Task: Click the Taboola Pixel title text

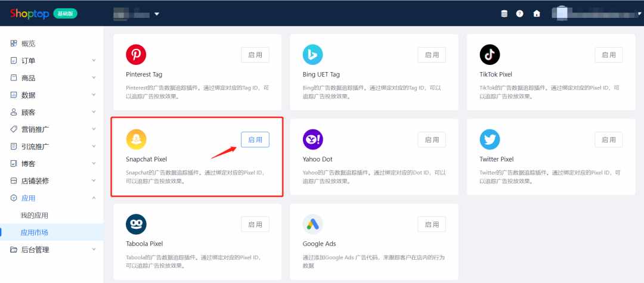Action: 144,244
